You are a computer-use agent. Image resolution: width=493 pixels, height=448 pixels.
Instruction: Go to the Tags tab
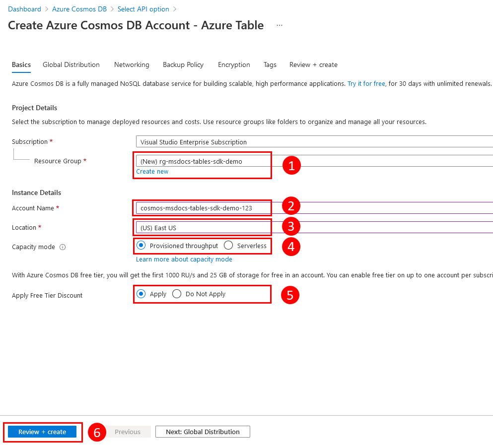[270, 64]
